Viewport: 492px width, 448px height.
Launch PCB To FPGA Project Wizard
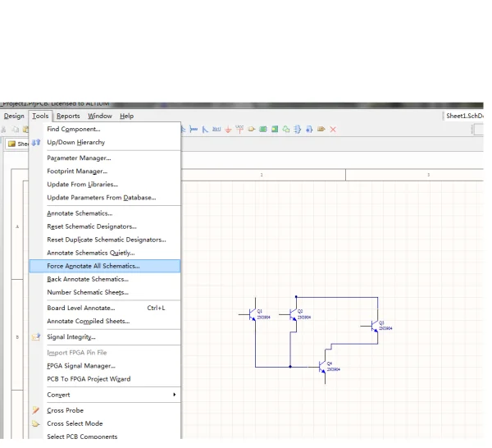105,379
